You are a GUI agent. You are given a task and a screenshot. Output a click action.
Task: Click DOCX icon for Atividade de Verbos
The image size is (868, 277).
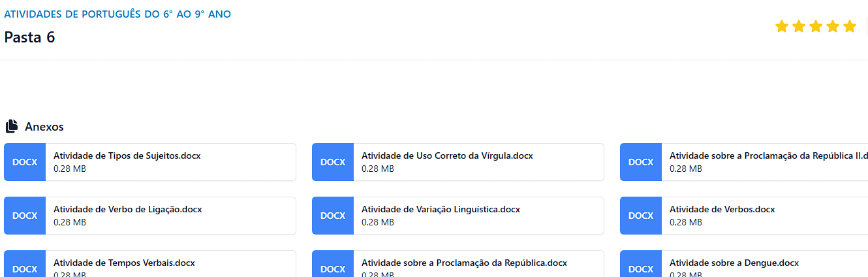click(x=641, y=216)
